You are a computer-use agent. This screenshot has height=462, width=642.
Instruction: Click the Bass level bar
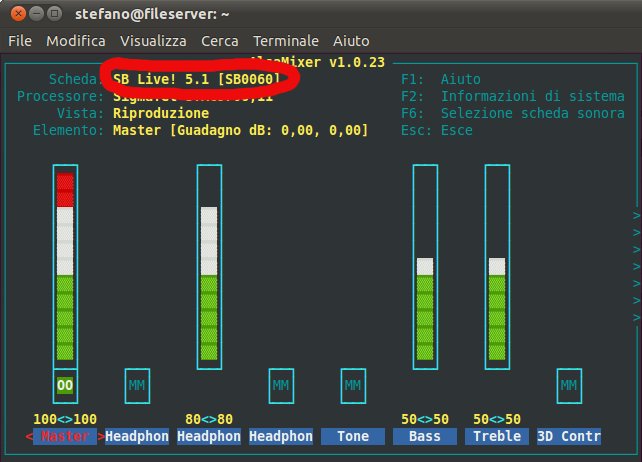pos(425,267)
